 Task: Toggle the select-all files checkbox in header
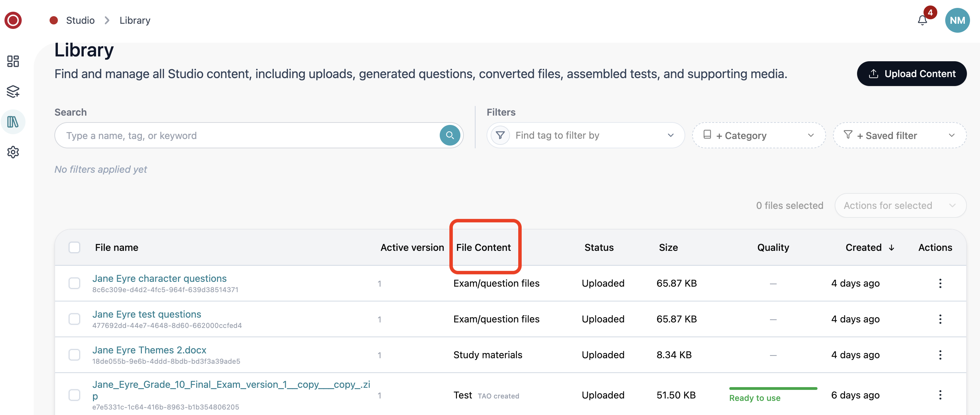74,247
